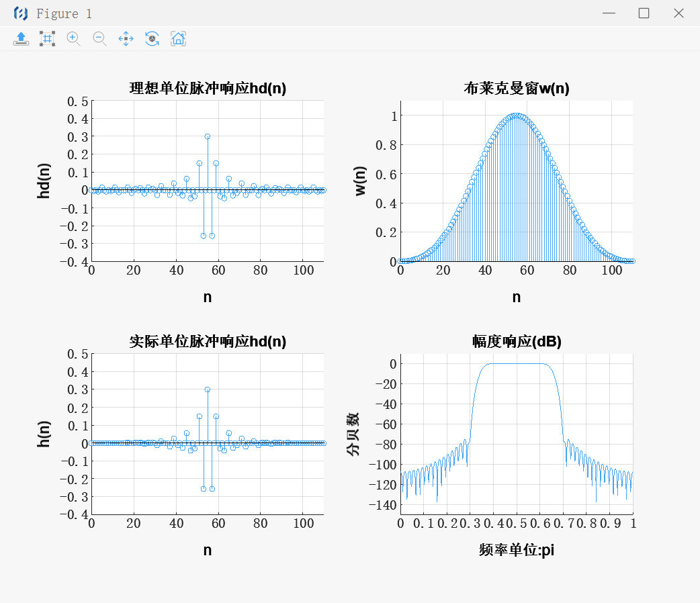Click the 0.3 peak stem in top-left plot
700x603 pixels.
point(208,136)
